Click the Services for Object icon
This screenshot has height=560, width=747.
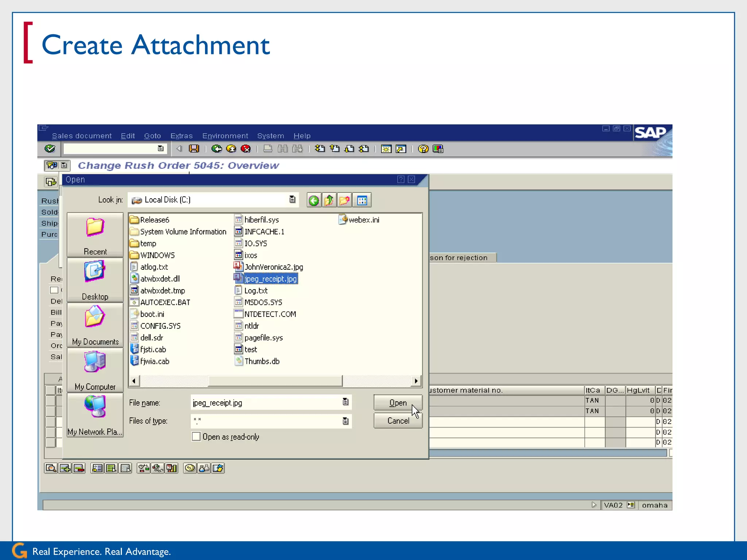click(x=52, y=166)
